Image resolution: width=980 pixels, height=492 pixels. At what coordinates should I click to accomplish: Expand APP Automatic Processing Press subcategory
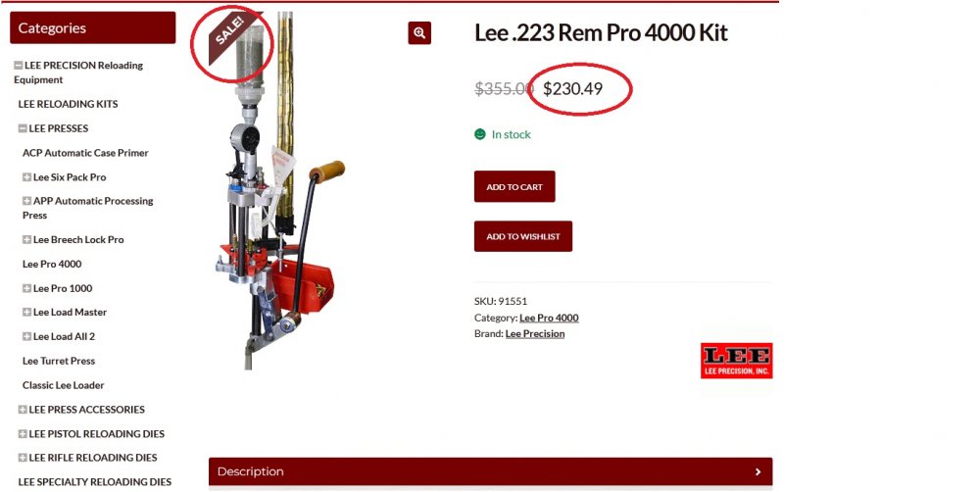pyautogui.click(x=26, y=201)
